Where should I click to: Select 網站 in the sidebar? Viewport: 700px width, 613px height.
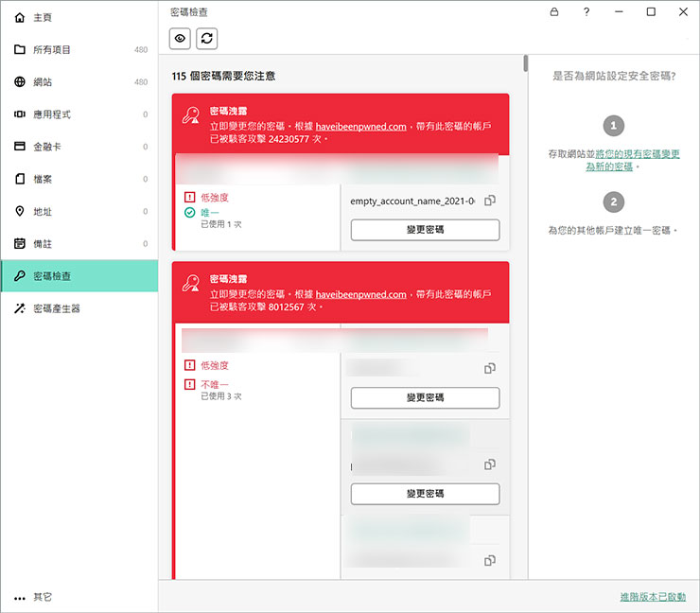(79, 81)
